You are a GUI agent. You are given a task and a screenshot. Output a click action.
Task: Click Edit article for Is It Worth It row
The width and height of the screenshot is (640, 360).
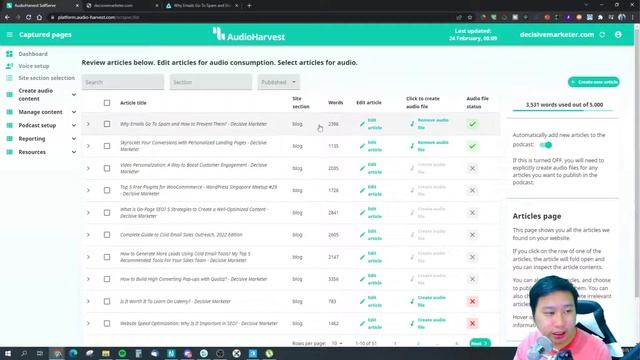(x=374, y=302)
